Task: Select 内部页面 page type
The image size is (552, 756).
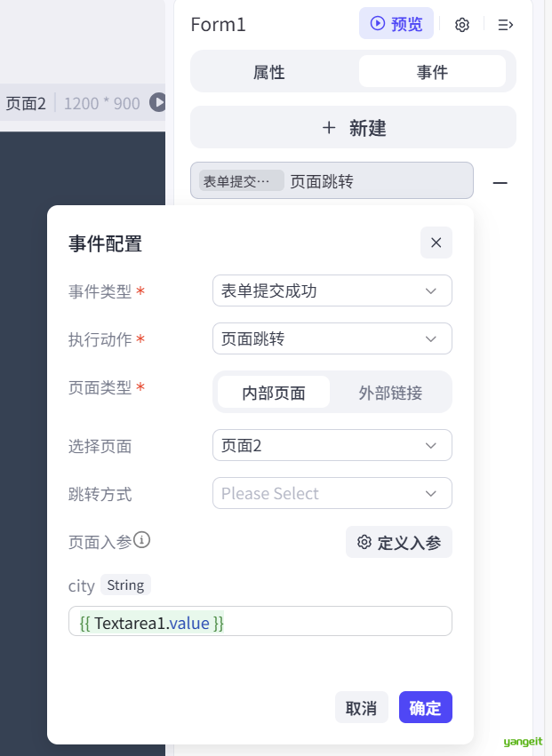Action: point(274,393)
